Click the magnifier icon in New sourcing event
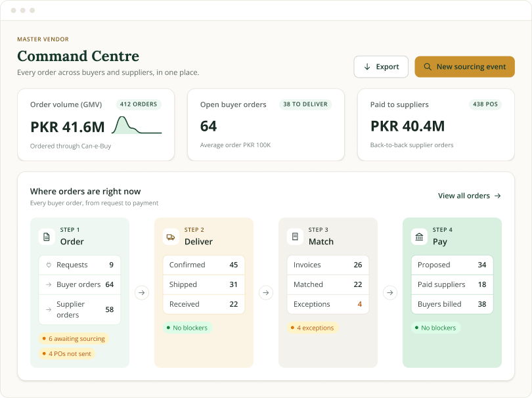This screenshot has width=532, height=398. 428,67
